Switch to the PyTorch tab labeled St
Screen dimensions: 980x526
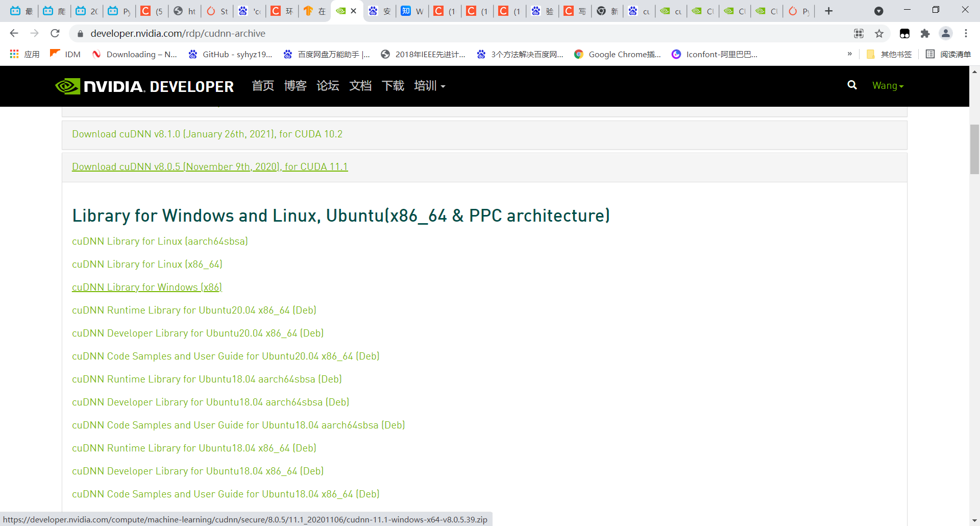coord(217,11)
